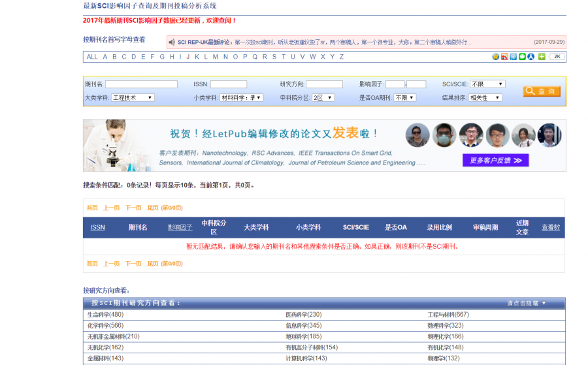Image resolution: width=588 pixels, height=365 pixels.
Task: Focus the 期刊名 input field
Action: pos(141,84)
